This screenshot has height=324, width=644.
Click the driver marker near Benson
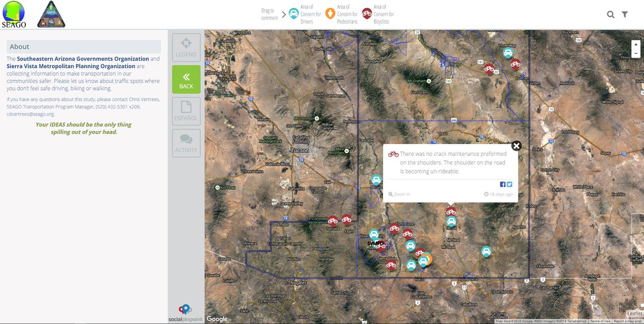(376, 180)
